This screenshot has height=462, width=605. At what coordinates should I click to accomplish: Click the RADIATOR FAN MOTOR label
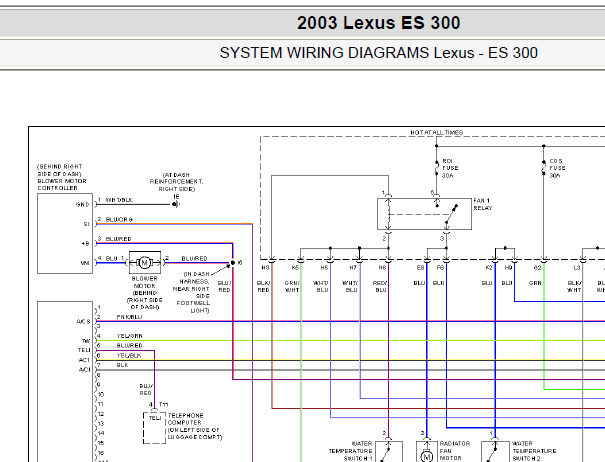[x=455, y=451]
